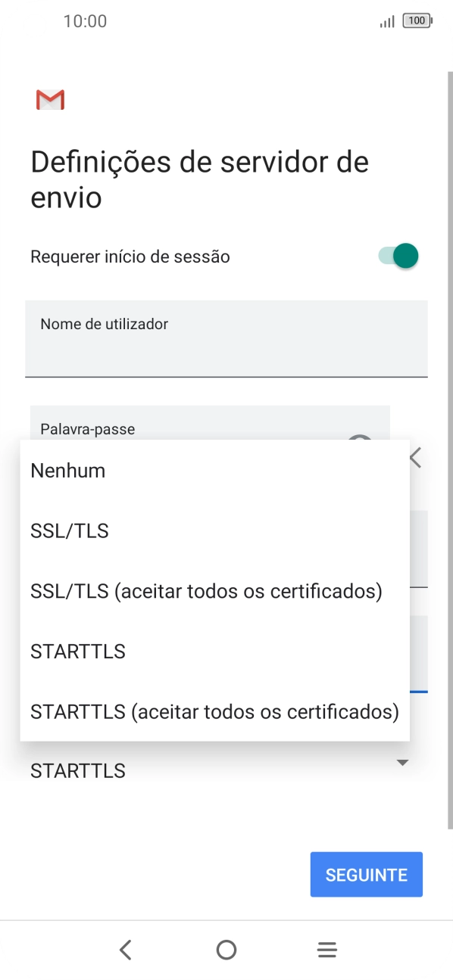Tap the home circle button
This screenshot has width=453, height=980.
pos(227,949)
